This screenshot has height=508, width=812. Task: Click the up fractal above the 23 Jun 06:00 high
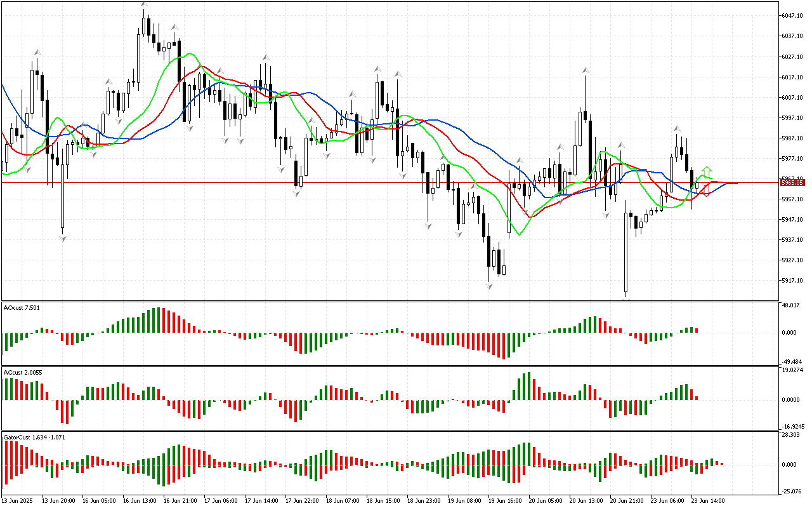[x=678, y=128]
